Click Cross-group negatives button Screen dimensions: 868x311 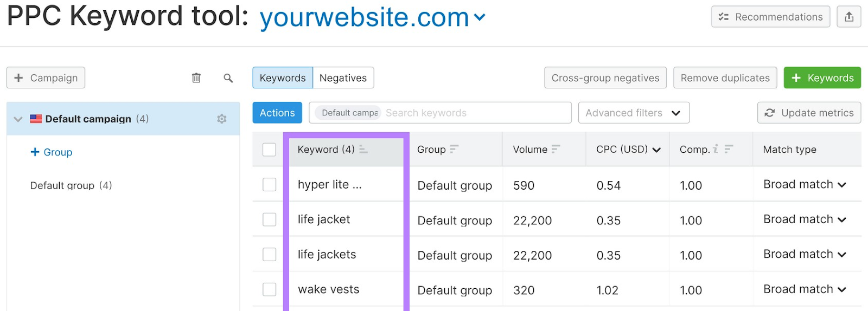click(605, 78)
